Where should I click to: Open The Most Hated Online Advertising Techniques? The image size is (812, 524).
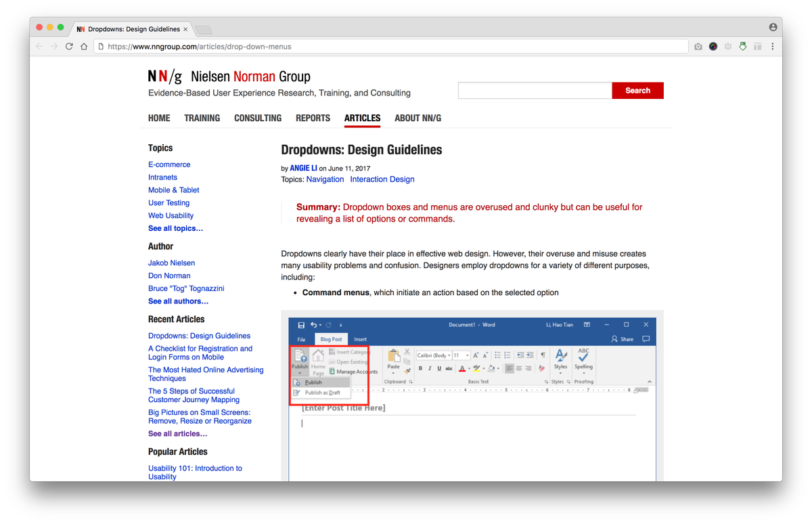point(206,374)
